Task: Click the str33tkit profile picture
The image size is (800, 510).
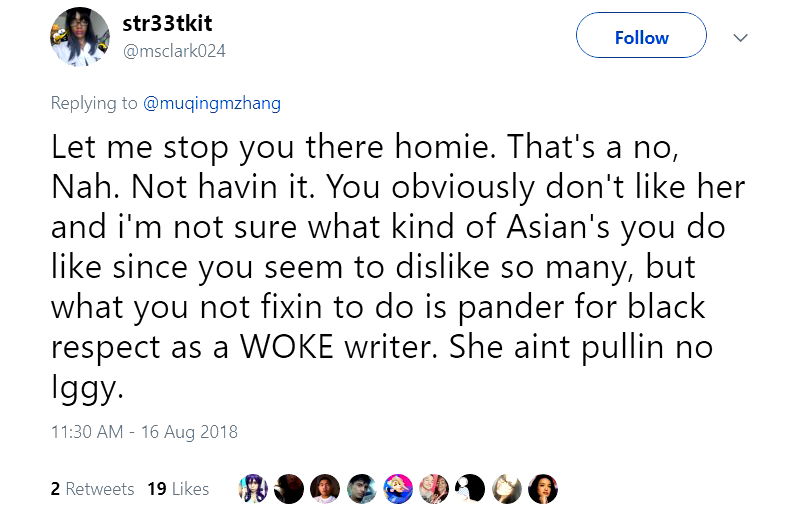Action: (79, 37)
